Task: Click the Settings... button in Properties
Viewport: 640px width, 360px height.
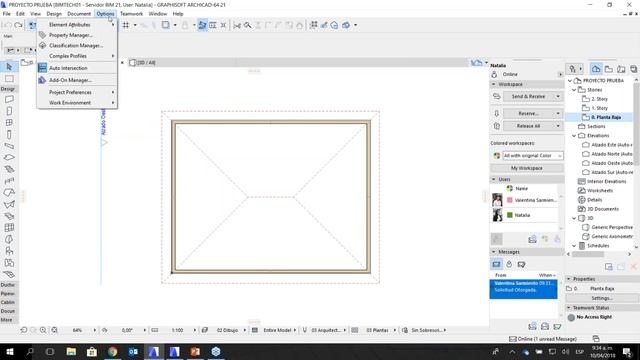Action: [602, 298]
